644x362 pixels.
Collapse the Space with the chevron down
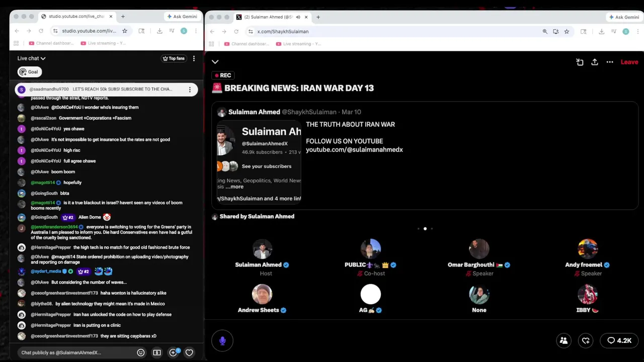coord(215,62)
